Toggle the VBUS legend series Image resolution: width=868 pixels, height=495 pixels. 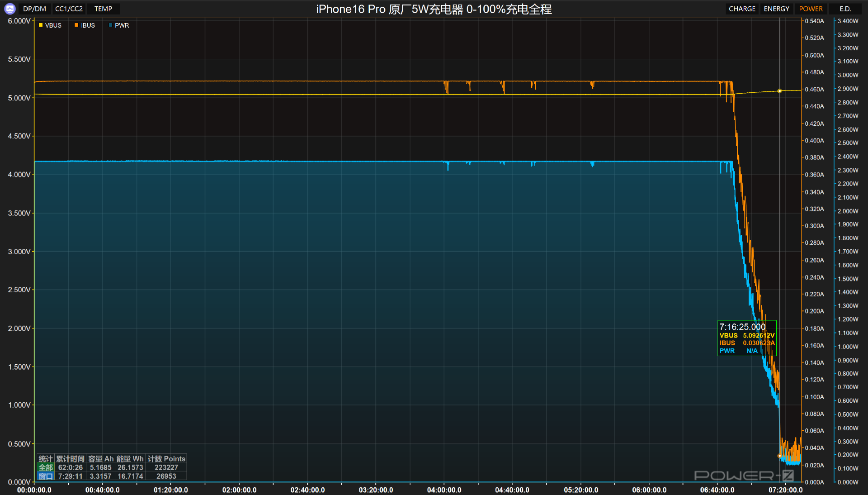pyautogui.click(x=50, y=25)
